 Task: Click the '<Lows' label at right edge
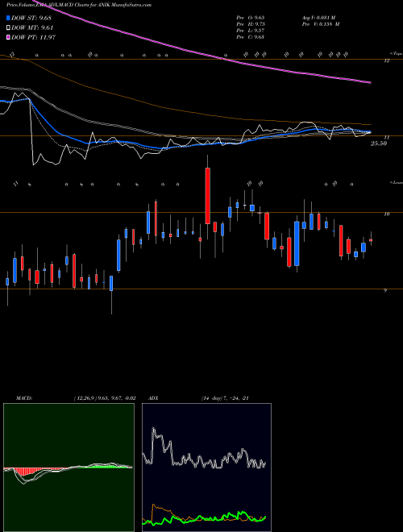tap(396, 182)
